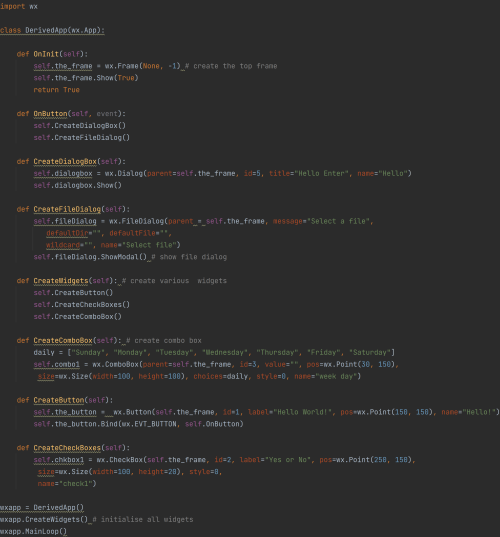Viewport: 500px width, 537px height.
Task: Click the "Wednesday" string in daily list
Action: coord(225,353)
